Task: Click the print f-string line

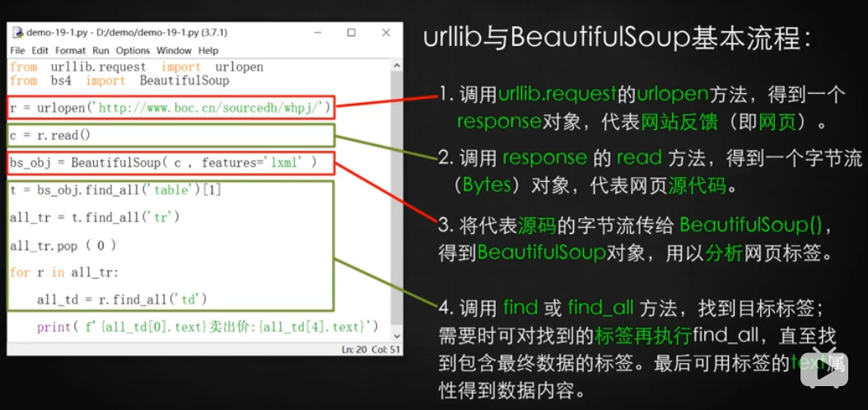Action: [x=208, y=327]
